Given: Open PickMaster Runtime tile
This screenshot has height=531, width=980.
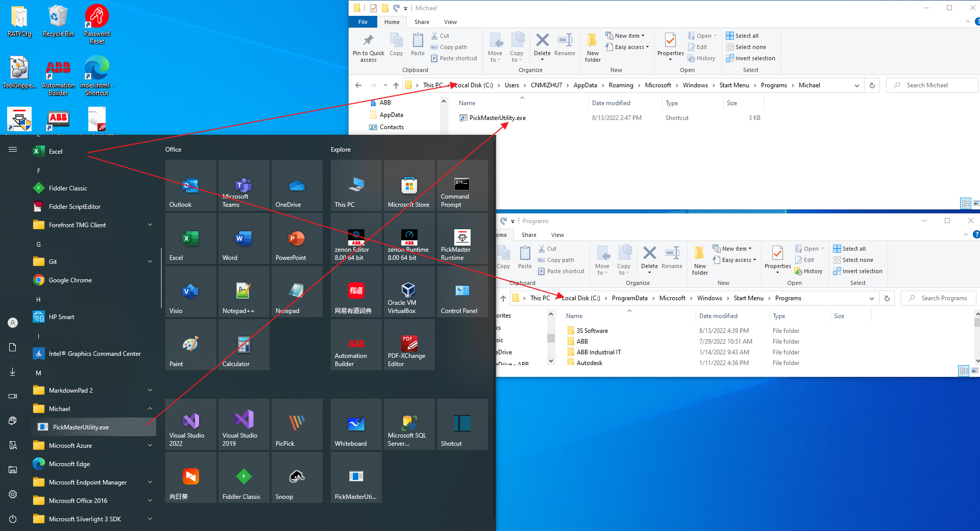Looking at the screenshot, I should [x=462, y=238].
